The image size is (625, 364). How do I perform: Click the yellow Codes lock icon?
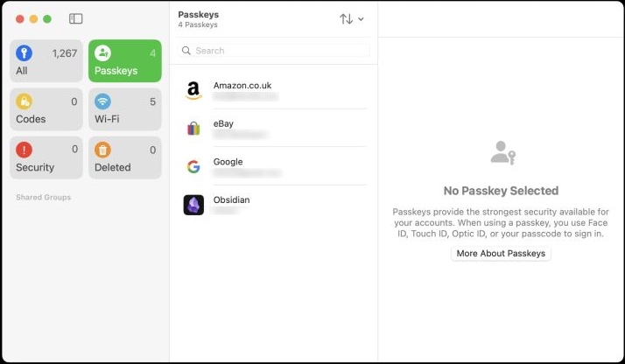click(x=24, y=101)
